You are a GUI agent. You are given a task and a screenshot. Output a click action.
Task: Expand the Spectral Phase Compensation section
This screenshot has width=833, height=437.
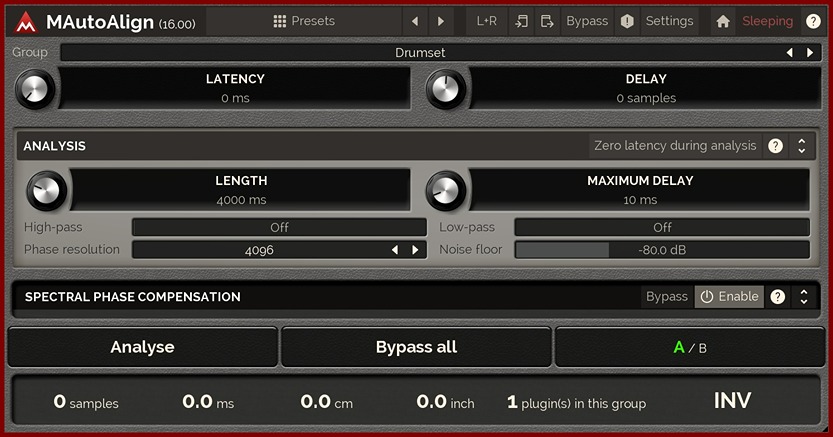[804, 296]
